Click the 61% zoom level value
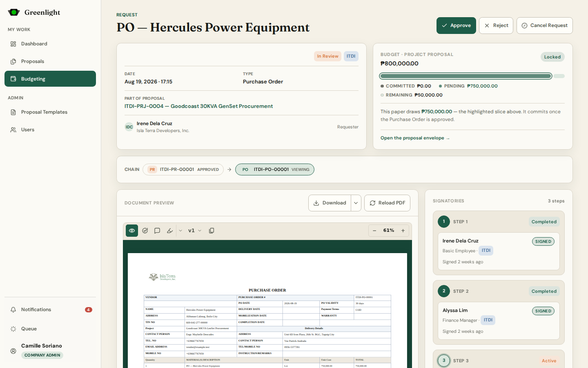The image size is (588, 368). point(389,231)
